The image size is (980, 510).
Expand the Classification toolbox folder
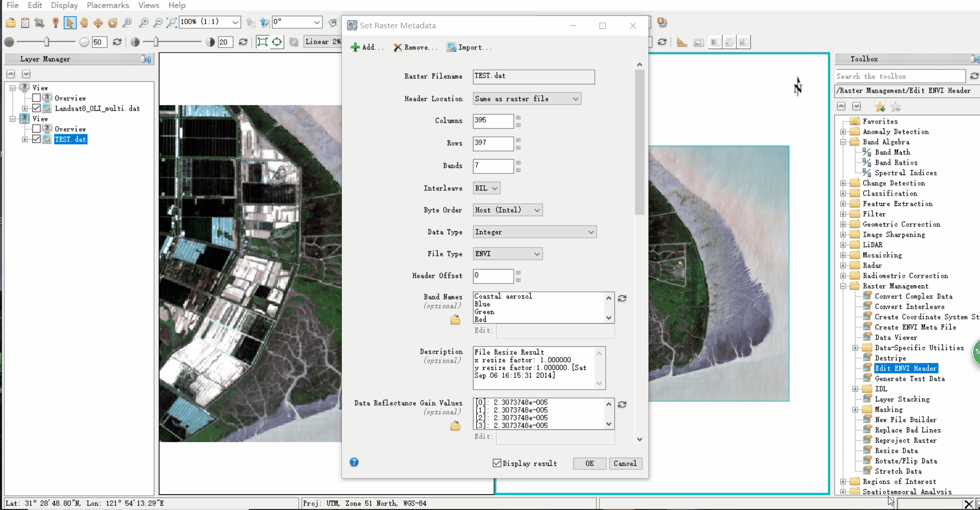tap(843, 194)
